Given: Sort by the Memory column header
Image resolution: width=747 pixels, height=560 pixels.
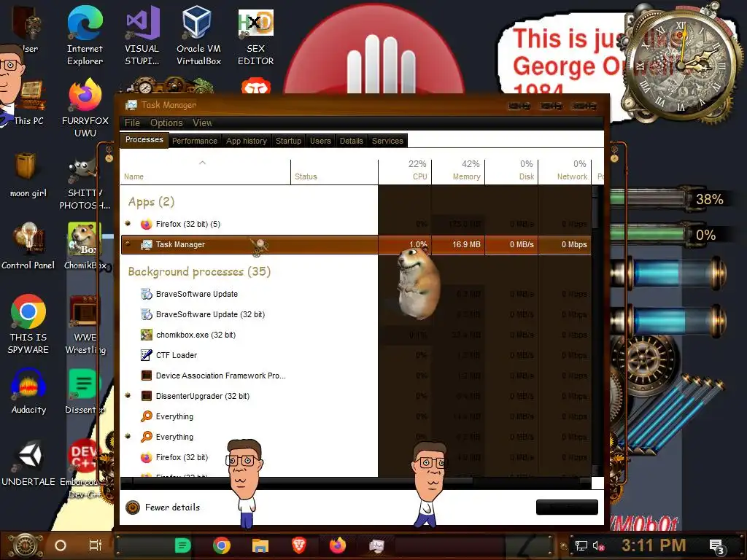Looking at the screenshot, I should coord(458,171).
